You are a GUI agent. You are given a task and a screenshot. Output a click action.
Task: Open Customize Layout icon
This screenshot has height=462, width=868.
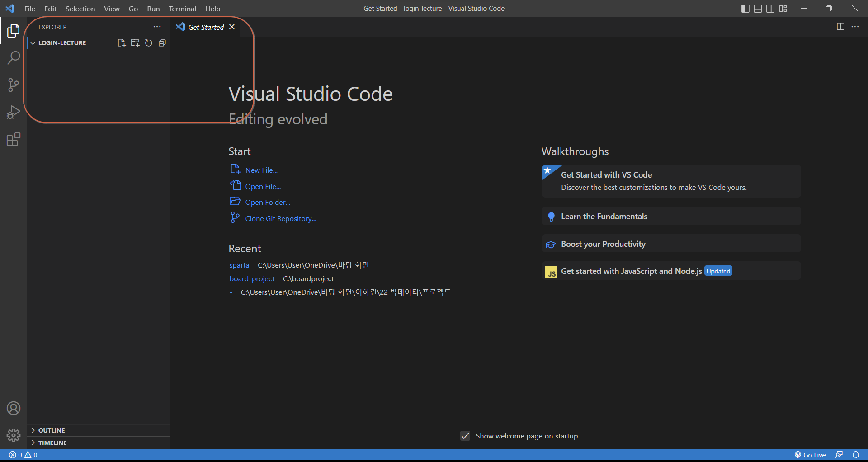coord(783,9)
